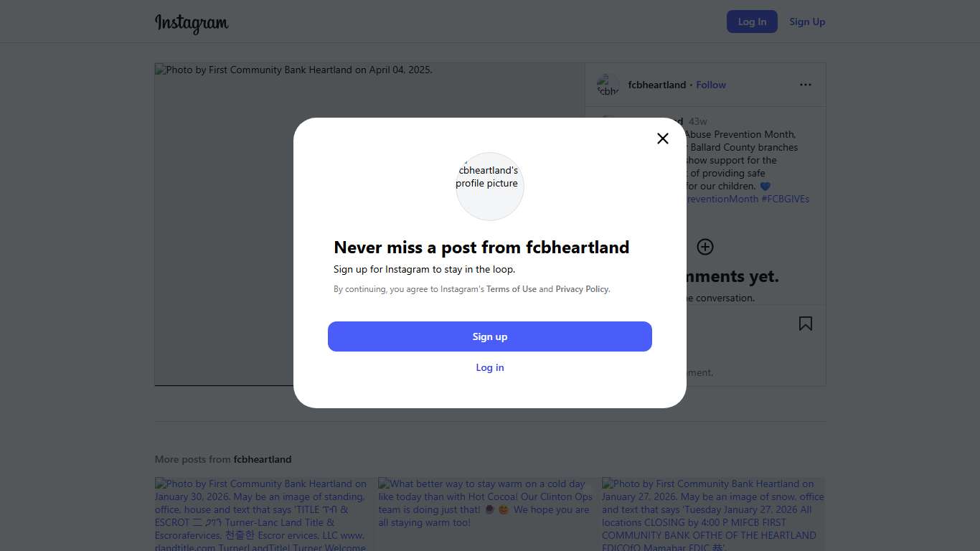Image resolution: width=980 pixels, height=551 pixels.
Task: Open the fcbheartland username in the post header
Action: (657, 85)
